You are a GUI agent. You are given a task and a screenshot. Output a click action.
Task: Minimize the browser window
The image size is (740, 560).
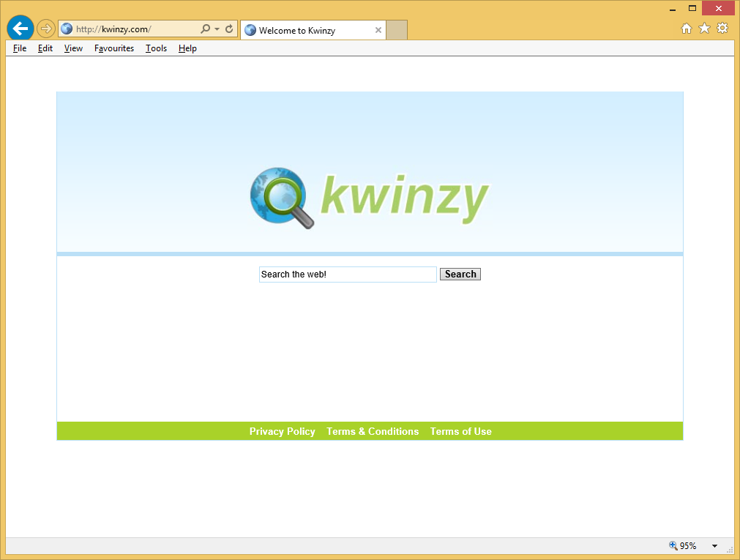[x=673, y=9]
